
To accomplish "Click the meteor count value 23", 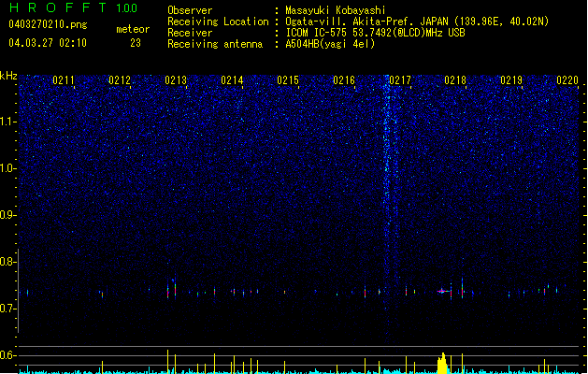I will click(136, 43).
